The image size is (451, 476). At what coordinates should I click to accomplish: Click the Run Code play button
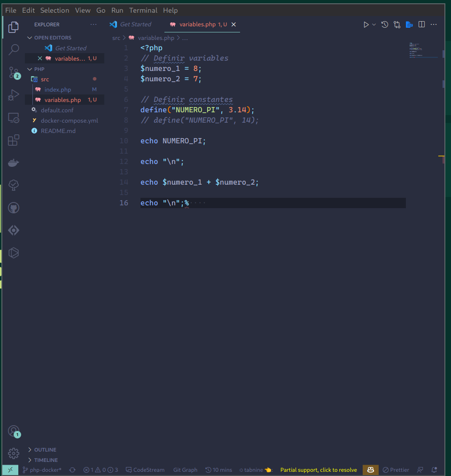click(366, 24)
